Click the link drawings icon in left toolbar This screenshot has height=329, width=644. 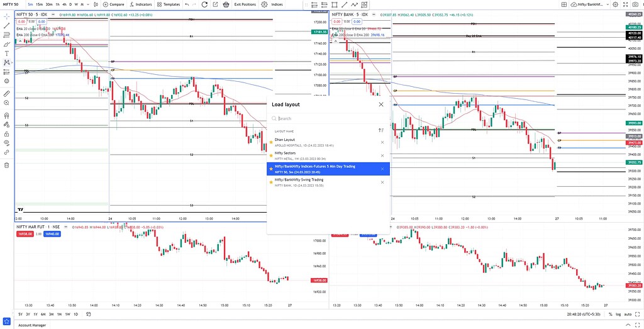click(6, 152)
